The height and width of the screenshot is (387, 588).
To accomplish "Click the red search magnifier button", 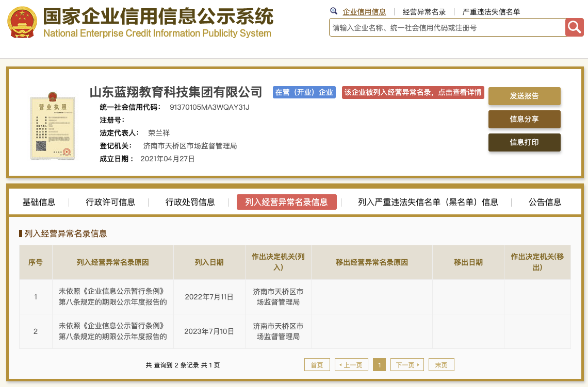I will coord(574,27).
